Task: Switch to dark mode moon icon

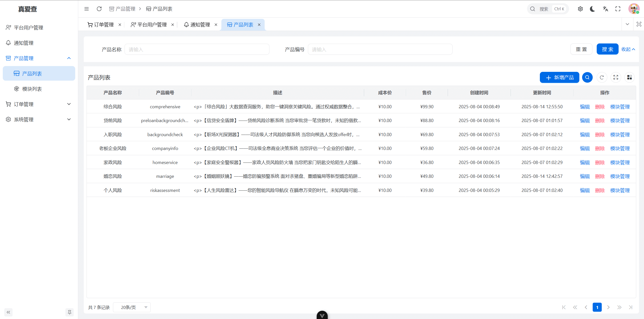Action: (592, 9)
